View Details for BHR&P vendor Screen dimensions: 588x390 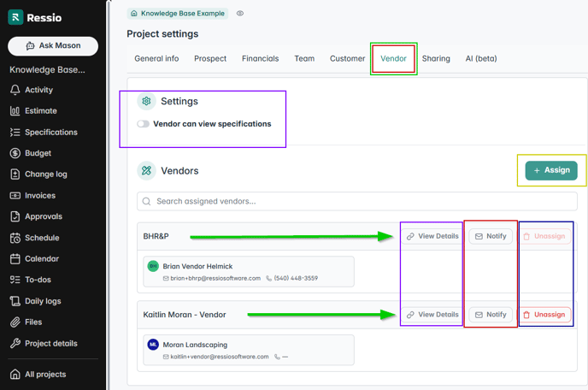pos(432,236)
